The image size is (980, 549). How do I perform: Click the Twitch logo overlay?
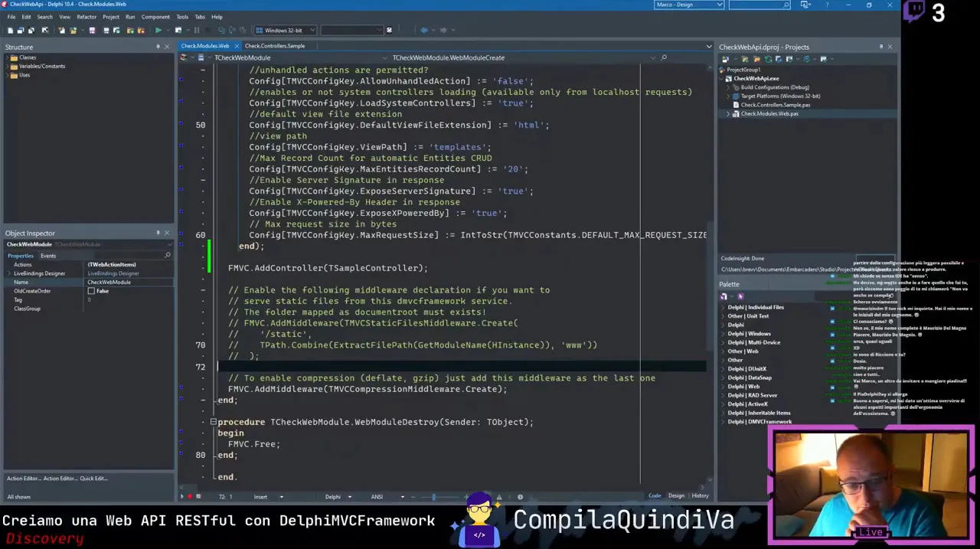coord(914,12)
